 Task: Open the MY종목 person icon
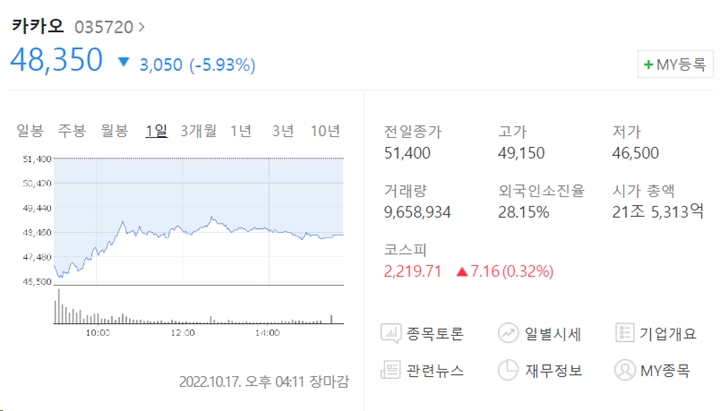[x=624, y=370]
